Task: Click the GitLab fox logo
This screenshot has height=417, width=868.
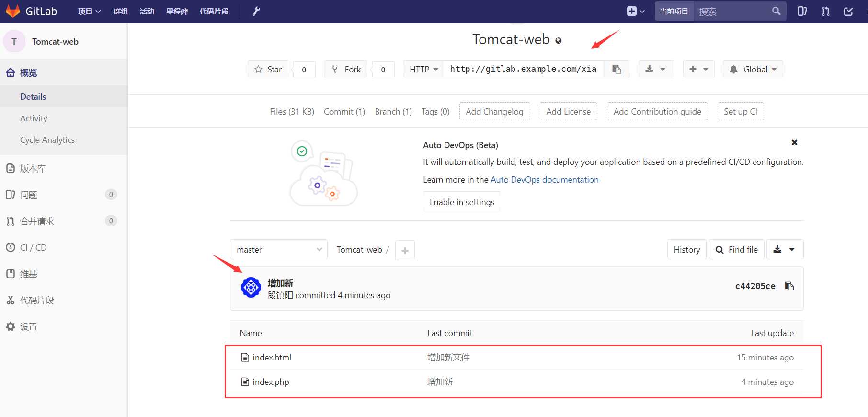Action: click(13, 11)
